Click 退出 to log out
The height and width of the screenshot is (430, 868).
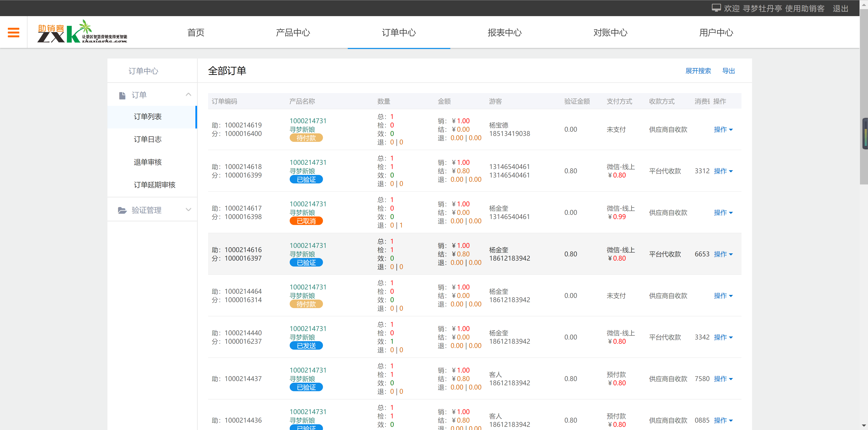[x=840, y=8]
